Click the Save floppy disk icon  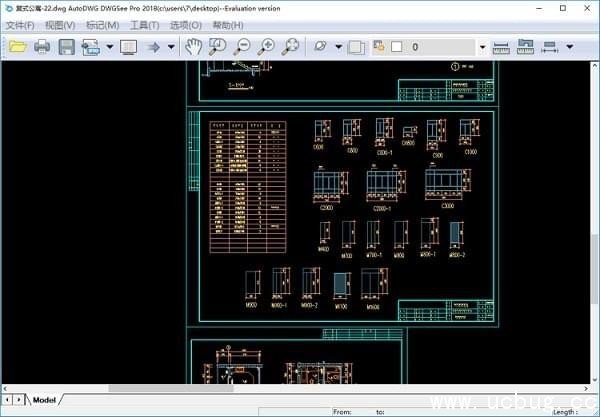(66, 47)
